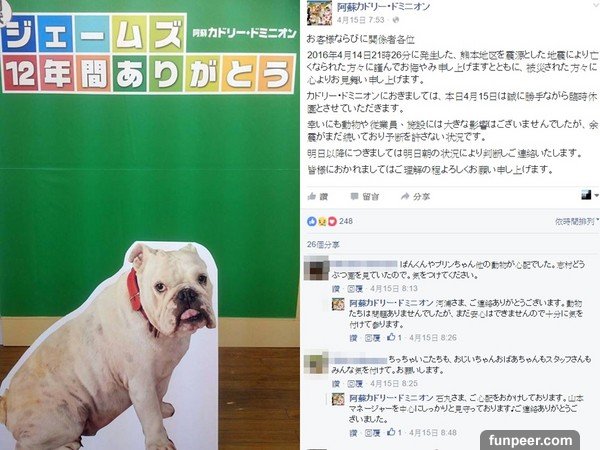Click the bulldog cutout photo
The height and width of the screenshot is (450, 600).
pyautogui.click(x=109, y=344)
